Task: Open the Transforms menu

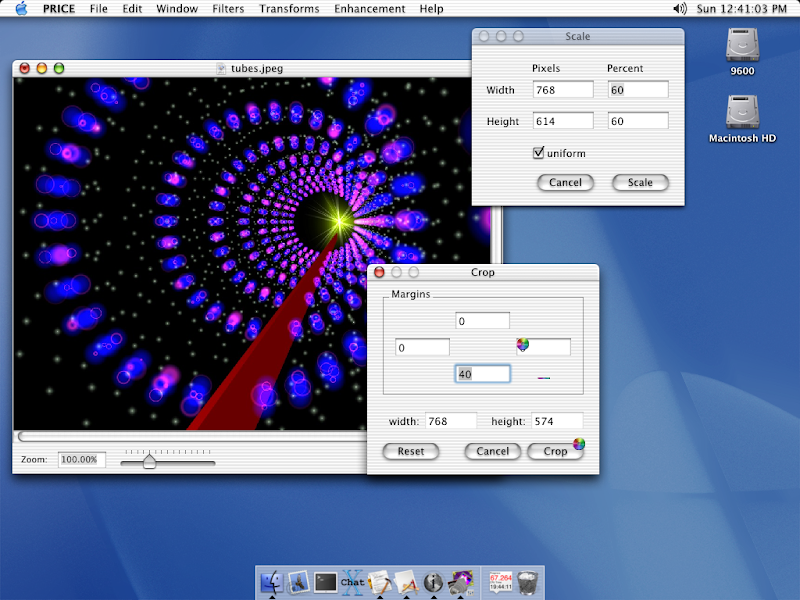Action: coord(289,9)
